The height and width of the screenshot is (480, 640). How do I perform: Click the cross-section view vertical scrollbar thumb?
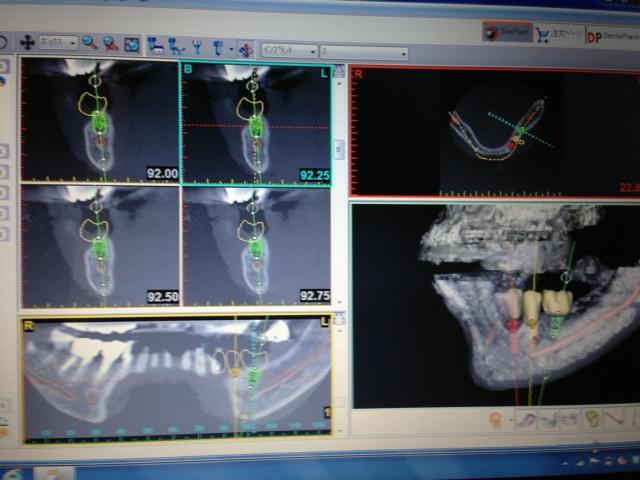pyautogui.click(x=339, y=150)
